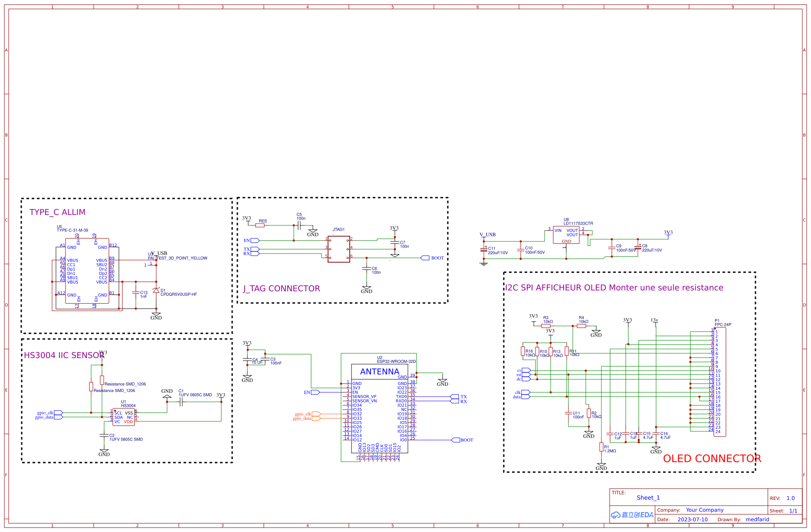Select the D1 diode symbol
This screenshot has width=811, height=532.
click(156, 290)
